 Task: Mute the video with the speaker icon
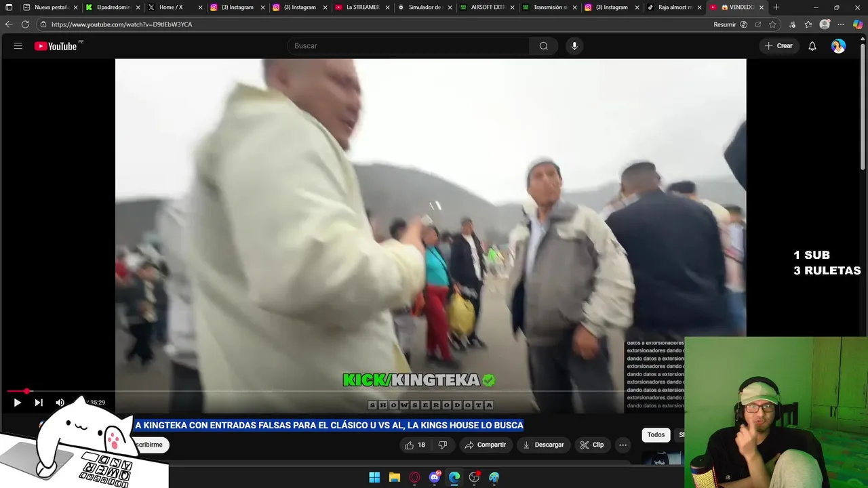click(60, 403)
